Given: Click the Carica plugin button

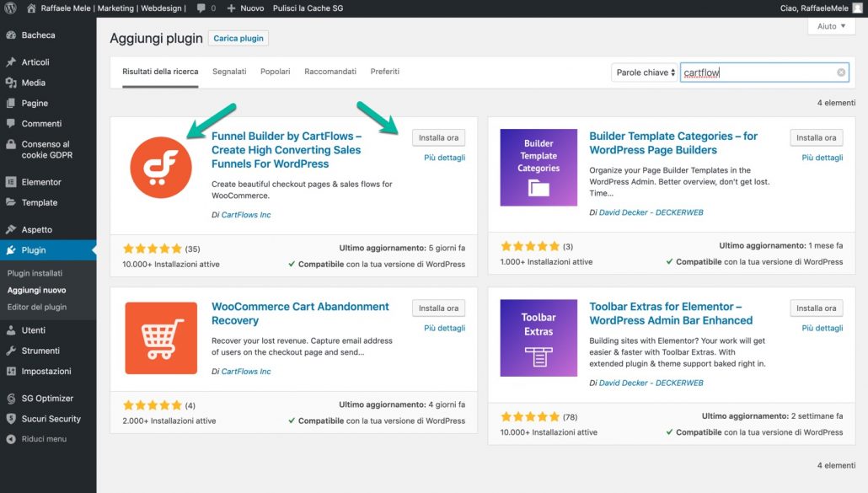Looking at the screenshot, I should 238,38.
